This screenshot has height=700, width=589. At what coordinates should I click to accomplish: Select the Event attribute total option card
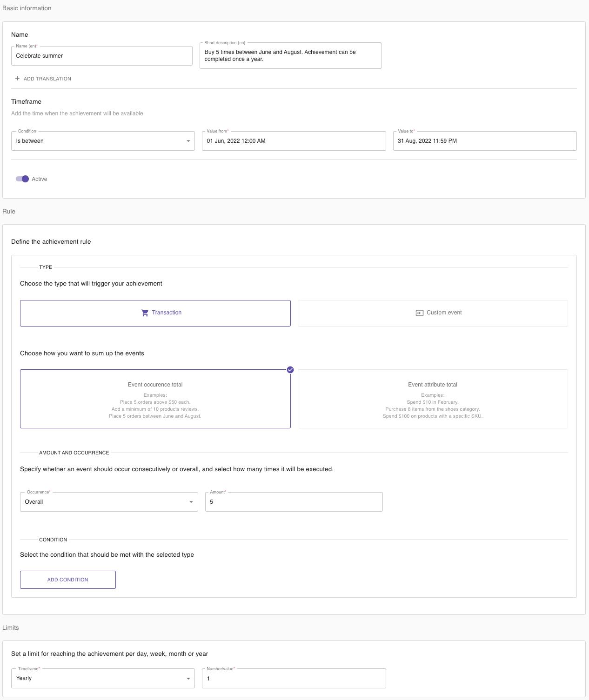coord(433,399)
